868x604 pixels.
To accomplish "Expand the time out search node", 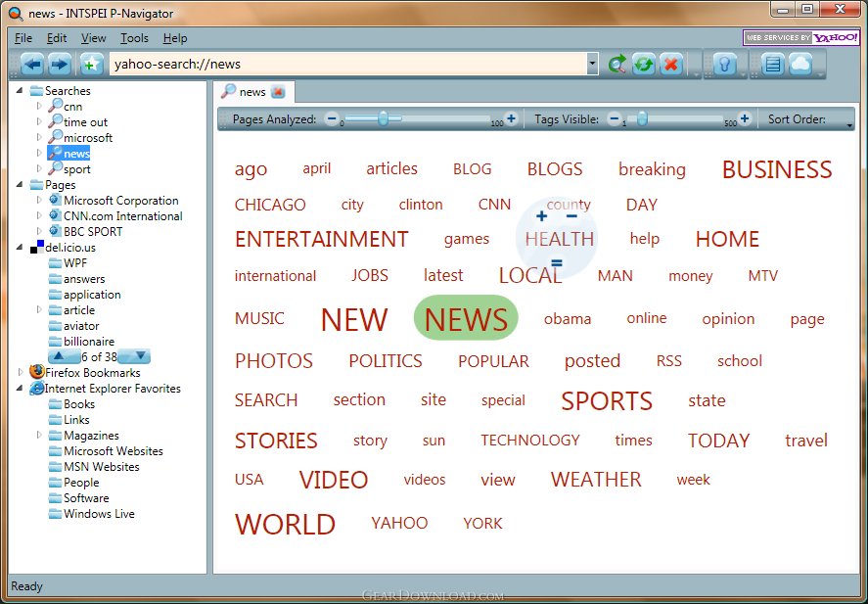I will [x=39, y=121].
